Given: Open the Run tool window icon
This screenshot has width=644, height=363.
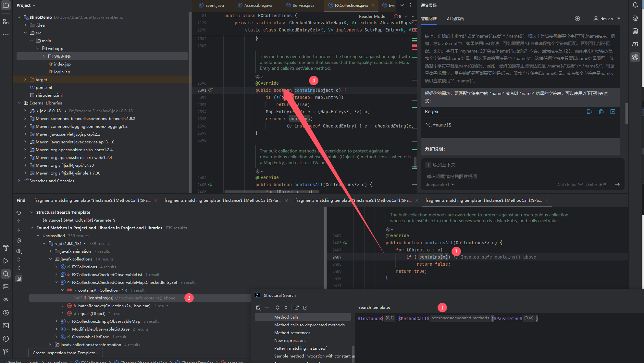Looking at the screenshot, I should (6, 261).
